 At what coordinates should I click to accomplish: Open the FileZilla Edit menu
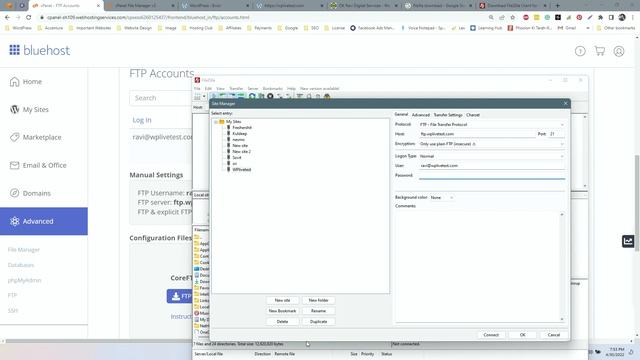[208, 88]
